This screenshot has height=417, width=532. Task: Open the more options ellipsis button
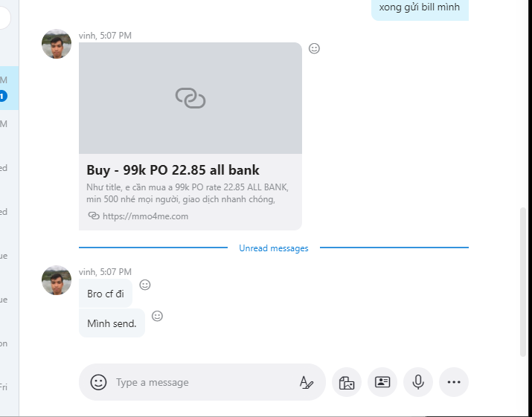point(454,382)
